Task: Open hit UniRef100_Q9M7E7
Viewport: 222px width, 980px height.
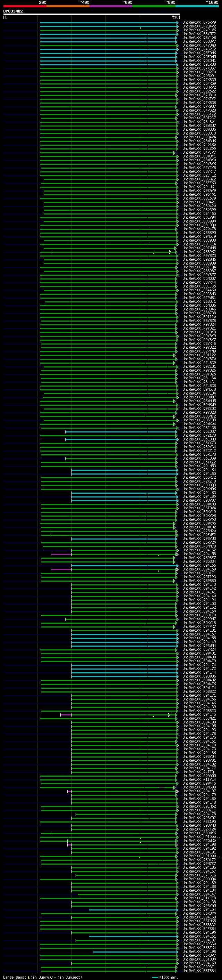Action: click(199, 863)
